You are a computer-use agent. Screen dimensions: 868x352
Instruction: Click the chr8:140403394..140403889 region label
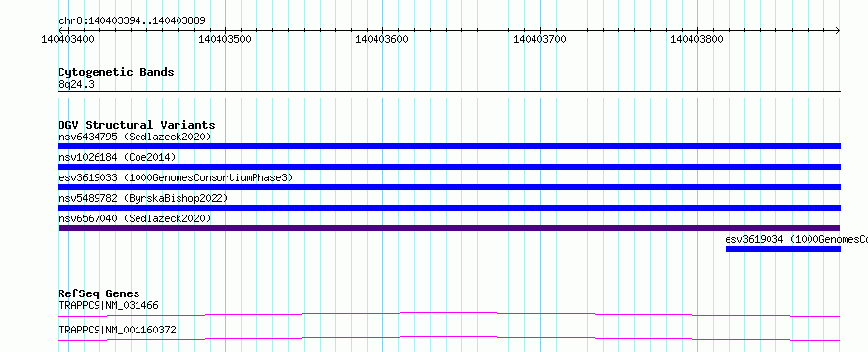coord(132,21)
